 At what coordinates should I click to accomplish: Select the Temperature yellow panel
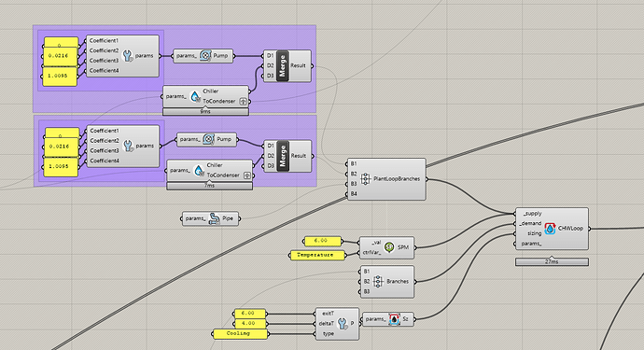point(317,255)
